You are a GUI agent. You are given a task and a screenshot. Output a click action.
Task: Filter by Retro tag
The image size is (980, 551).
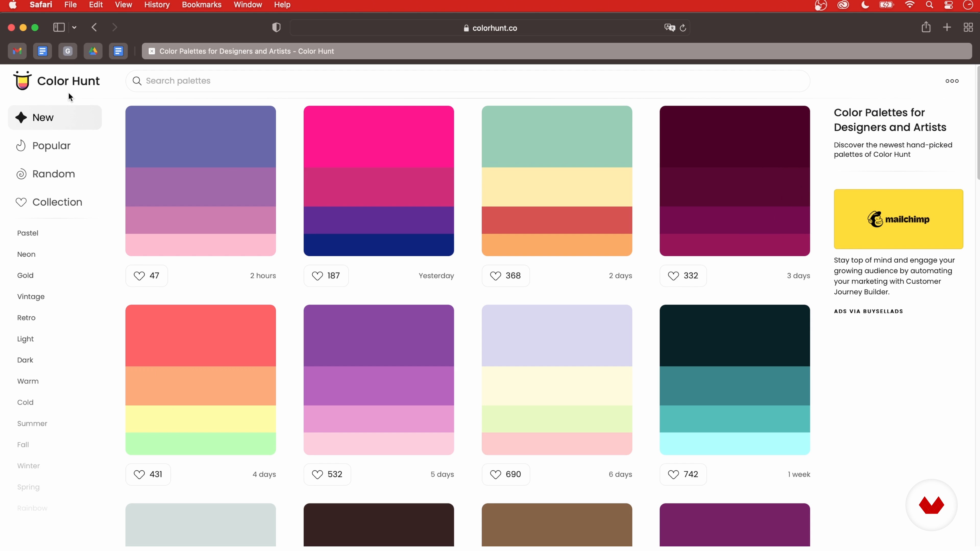coord(26,318)
